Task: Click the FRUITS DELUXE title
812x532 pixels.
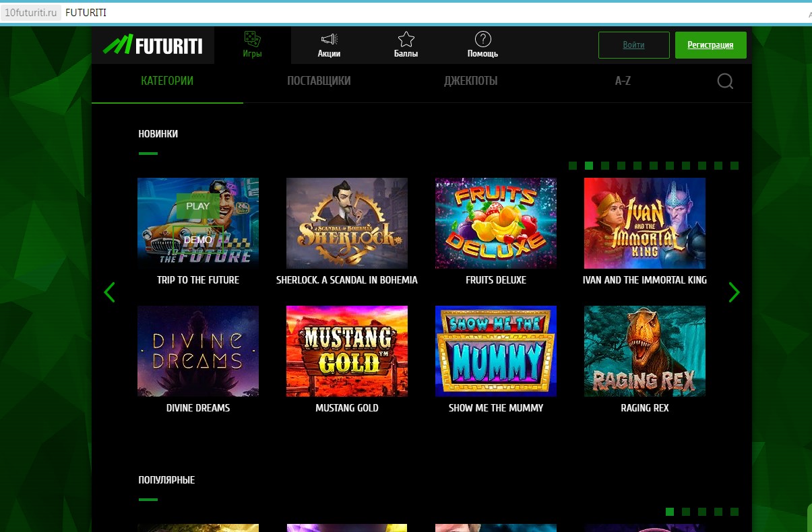Action: tap(496, 280)
